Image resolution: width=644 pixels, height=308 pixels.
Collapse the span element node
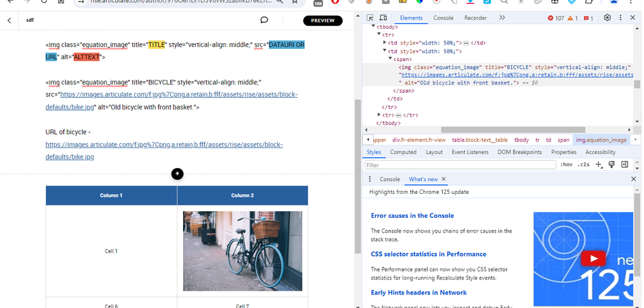point(389,59)
